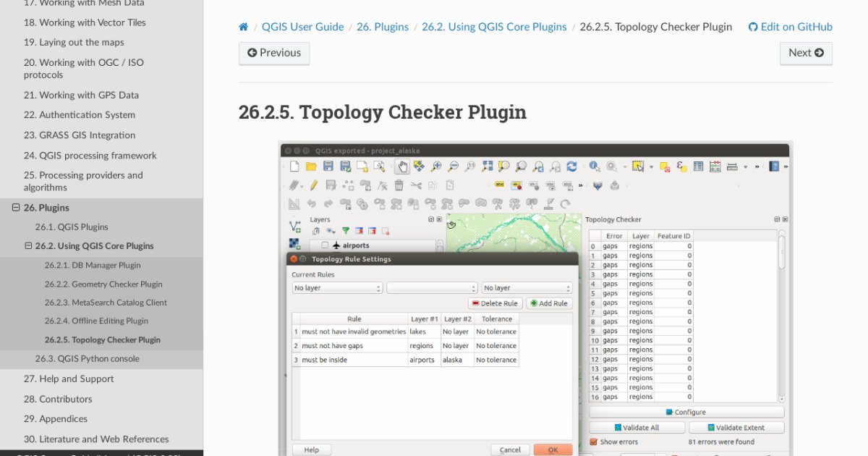
Task: Click the Edit on GitHub link
Action: click(x=790, y=27)
